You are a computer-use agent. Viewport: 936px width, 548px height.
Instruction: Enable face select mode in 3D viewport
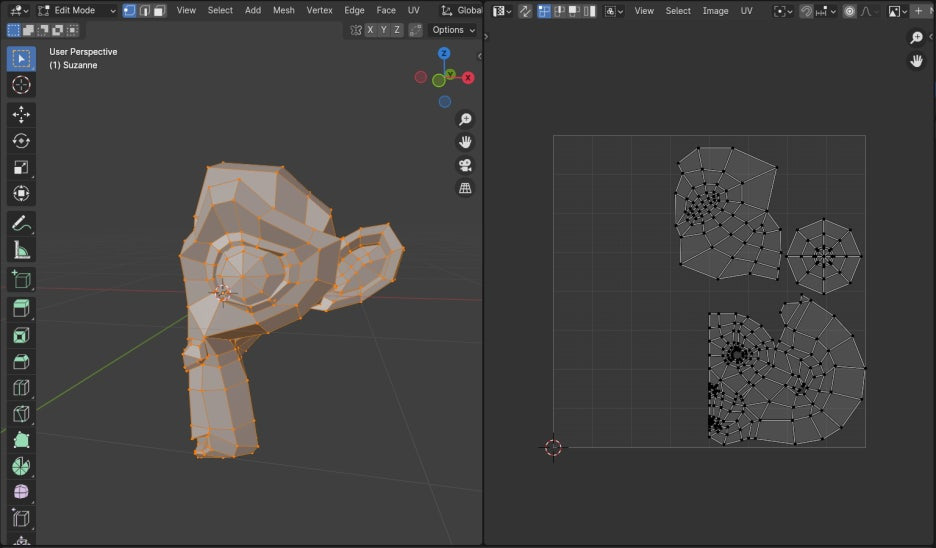159,11
